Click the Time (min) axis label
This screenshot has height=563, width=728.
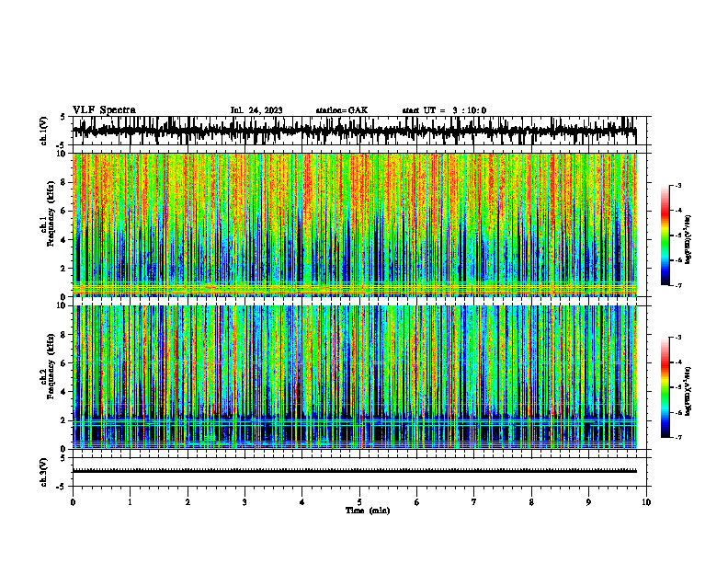368,511
